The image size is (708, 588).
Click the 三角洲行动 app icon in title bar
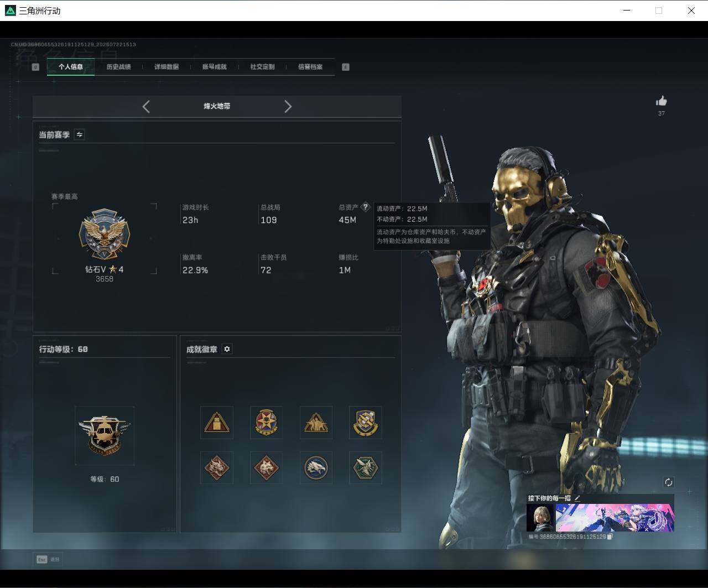click(x=10, y=11)
